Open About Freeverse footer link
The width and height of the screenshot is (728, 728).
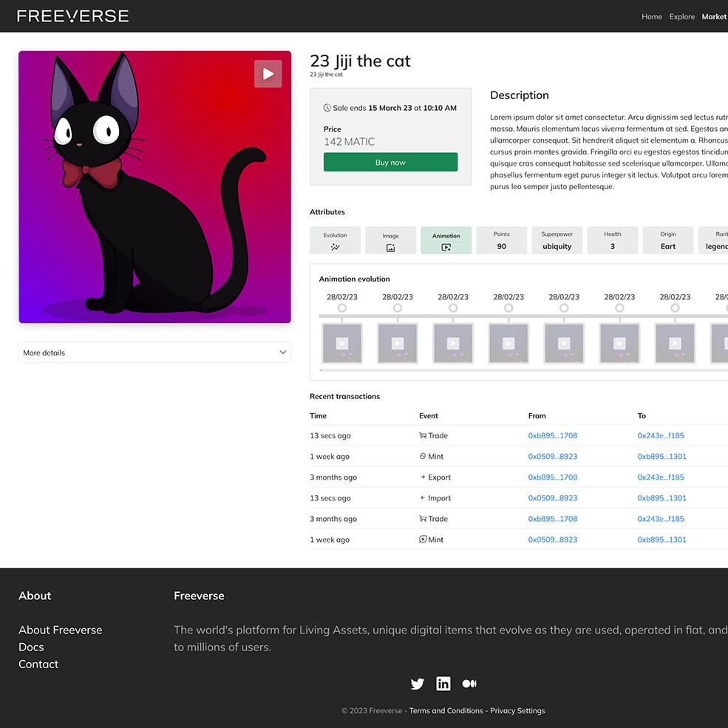coord(61,630)
